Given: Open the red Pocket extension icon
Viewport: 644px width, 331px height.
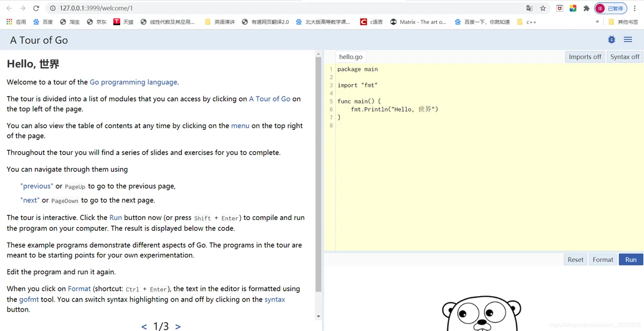Looking at the screenshot, I should pyautogui.click(x=559, y=8).
